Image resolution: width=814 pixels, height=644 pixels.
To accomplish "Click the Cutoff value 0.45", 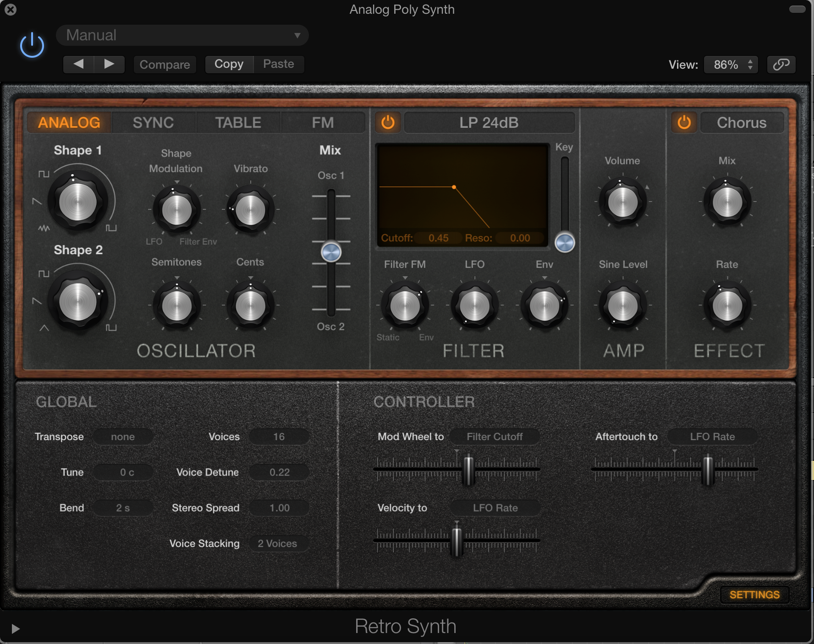I will pyautogui.click(x=438, y=238).
